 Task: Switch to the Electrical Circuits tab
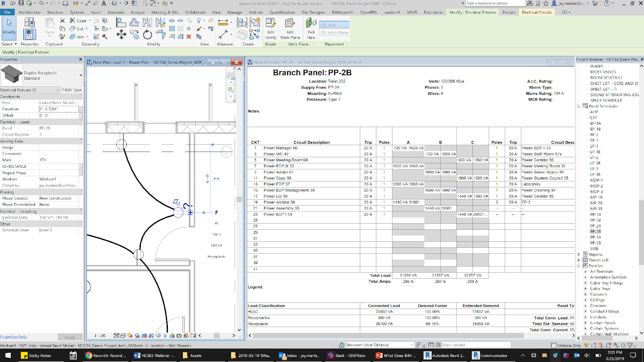pyautogui.click(x=537, y=12)
